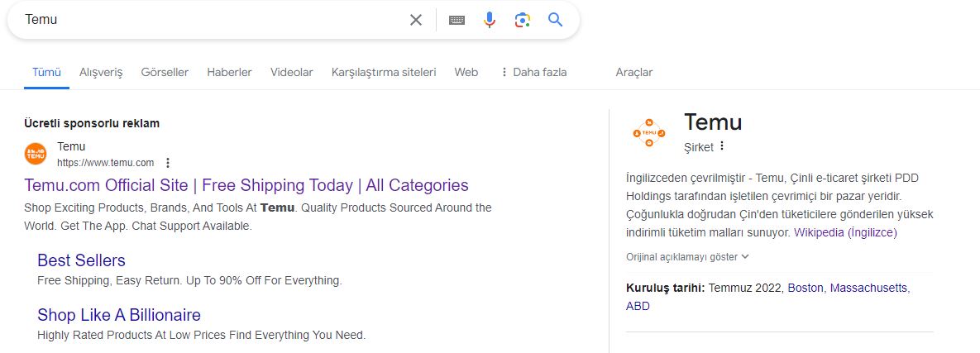This screenshot has width=980, height=353.
Task: Expand Orijinal açıklamayı göster
Action: click(x=687, y=257)
